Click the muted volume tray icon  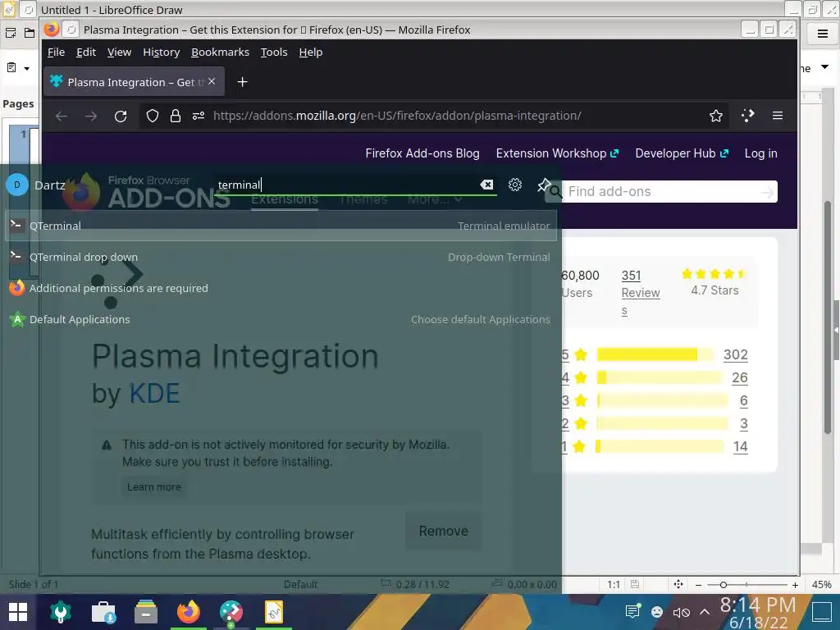(681, 612)
